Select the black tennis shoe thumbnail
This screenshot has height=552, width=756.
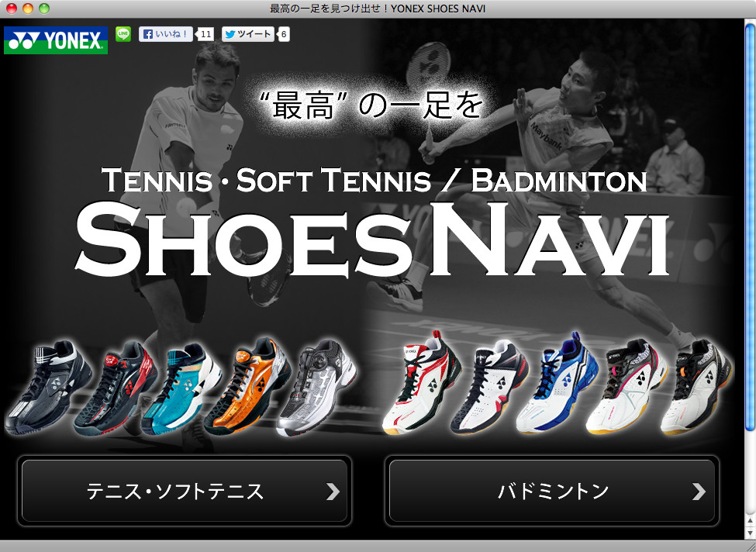pos(47,388)
